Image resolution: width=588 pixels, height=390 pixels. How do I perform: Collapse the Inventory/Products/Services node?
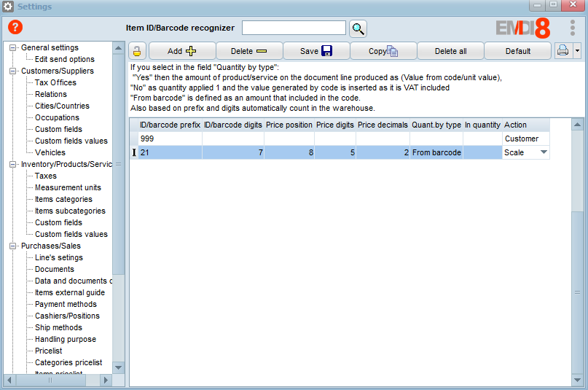tap(12, 164)
